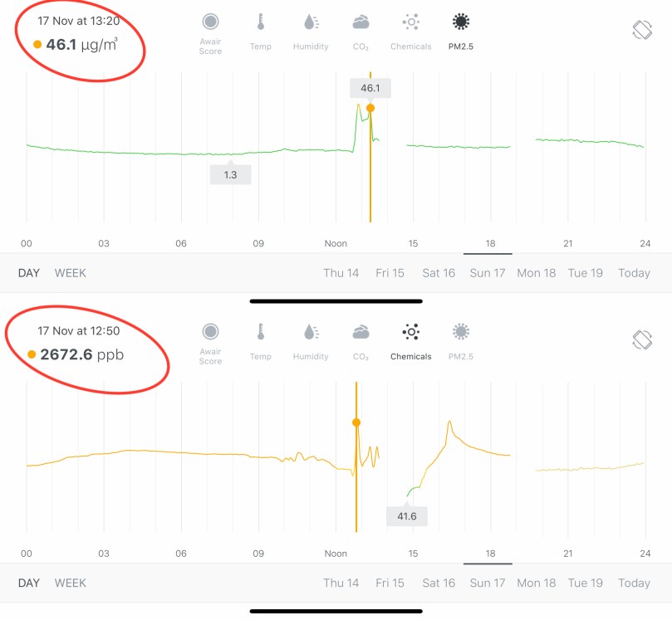Select Thu 14 in top date row
This screenshot has height=620, width=672.
tap(341, 273)
